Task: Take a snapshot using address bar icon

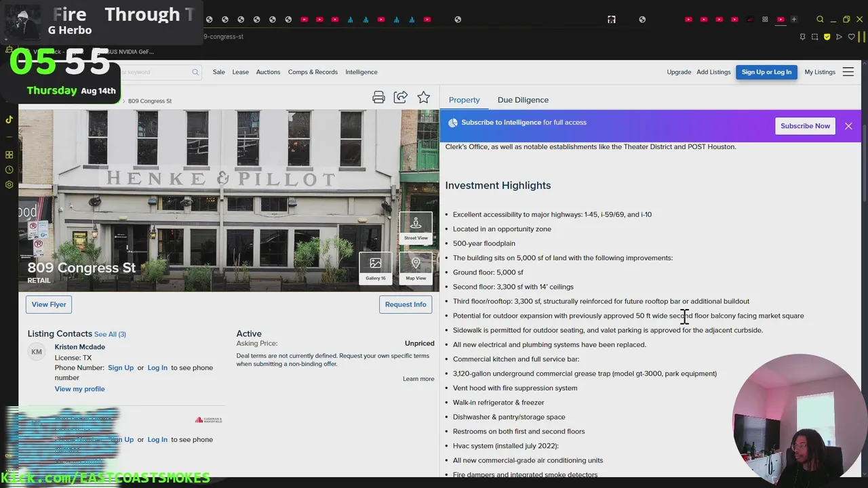Action: pos(814,37)
